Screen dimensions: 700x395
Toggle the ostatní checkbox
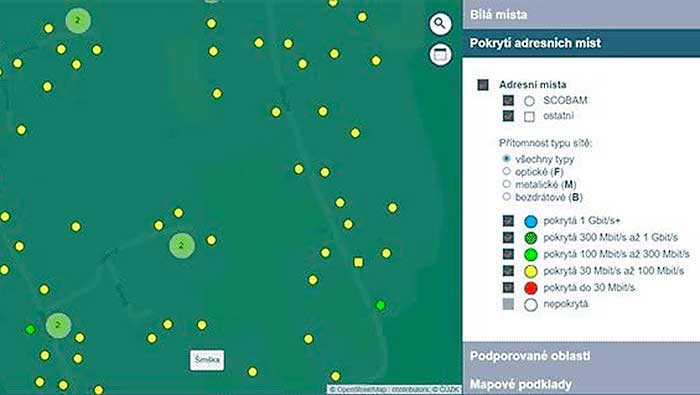508,116
